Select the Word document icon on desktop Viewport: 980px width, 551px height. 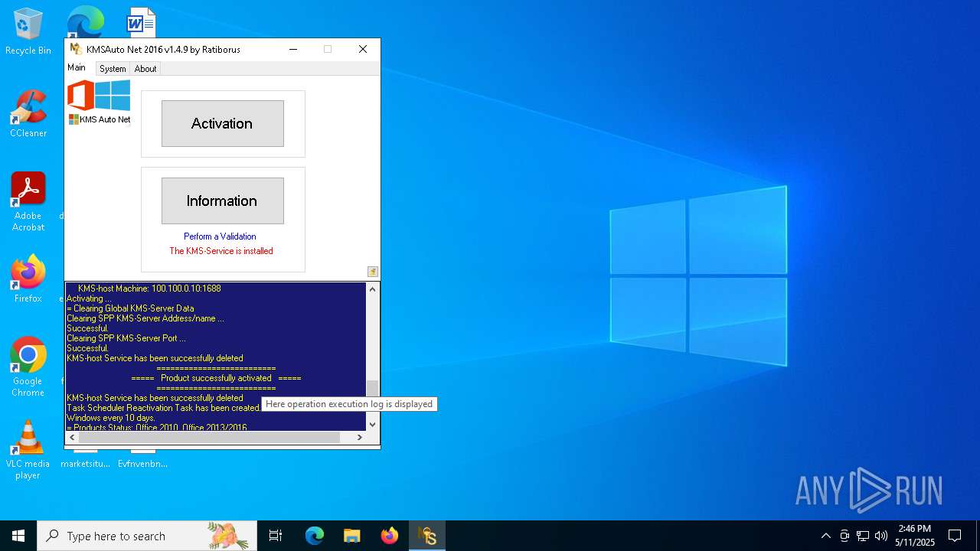point(142,22)
